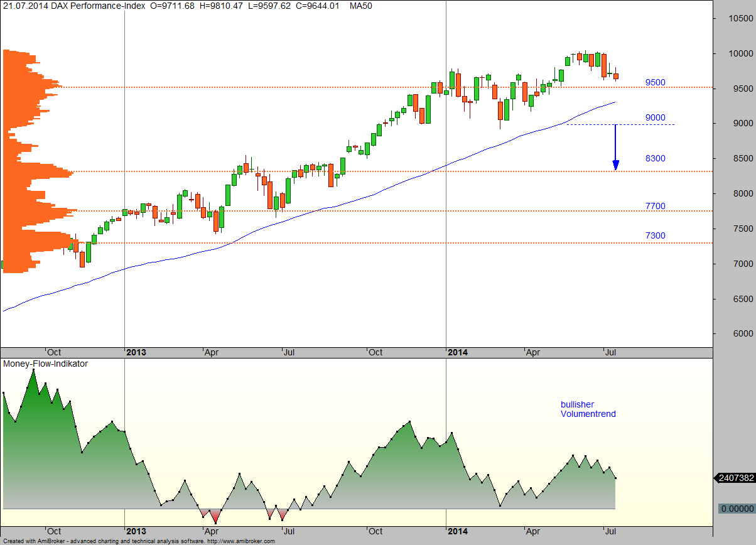Click the 9500 level label
The height and width of the screenshot is (545, 756).
pyautogui.click(x=656, y=82)
